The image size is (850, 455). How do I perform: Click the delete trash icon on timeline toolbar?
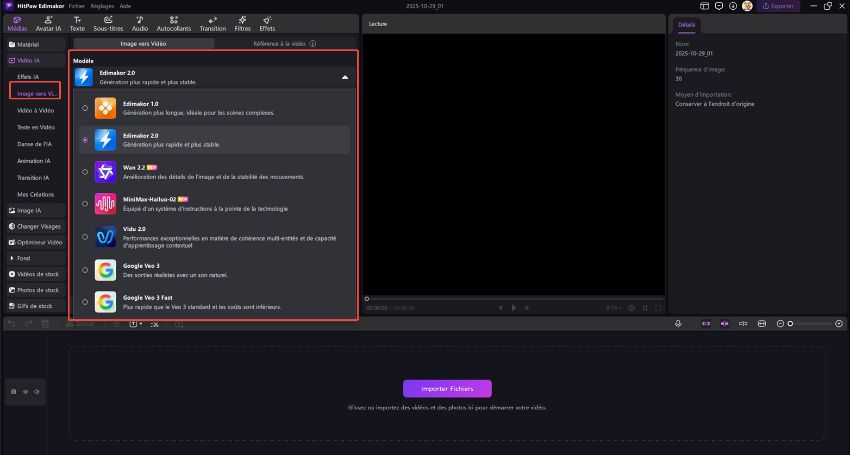tap(45, 324)
